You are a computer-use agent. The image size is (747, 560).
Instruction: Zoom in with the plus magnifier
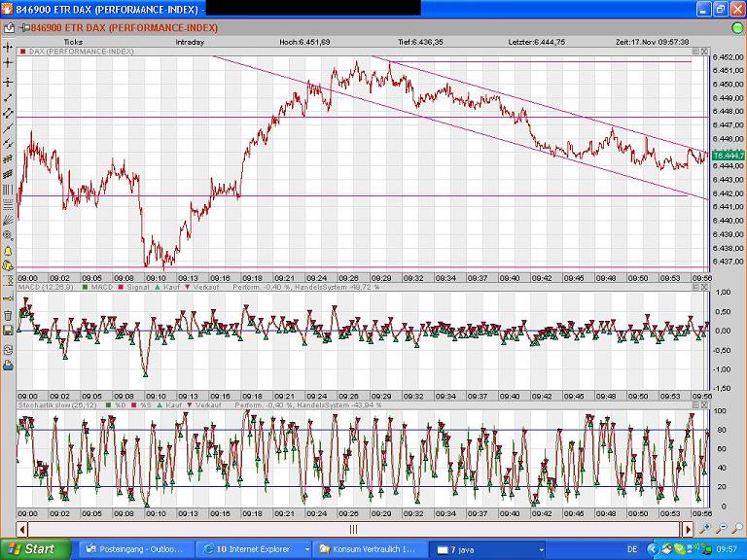(705, 528)
